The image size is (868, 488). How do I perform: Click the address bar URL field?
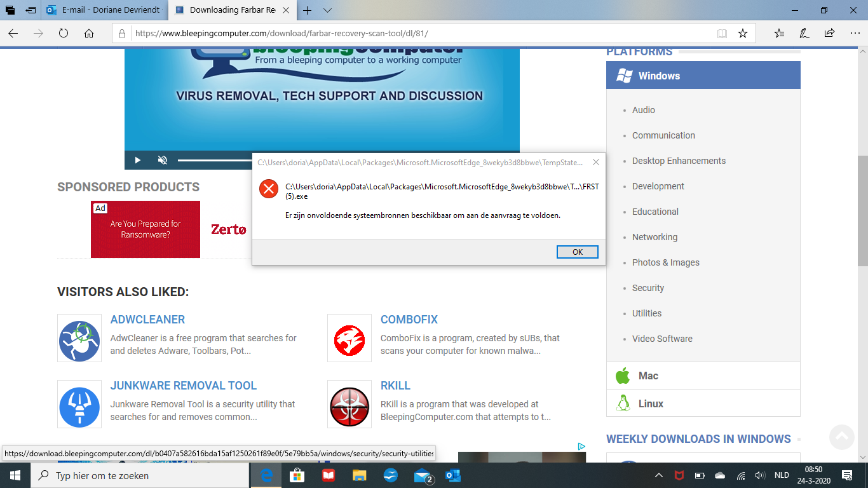423,33
